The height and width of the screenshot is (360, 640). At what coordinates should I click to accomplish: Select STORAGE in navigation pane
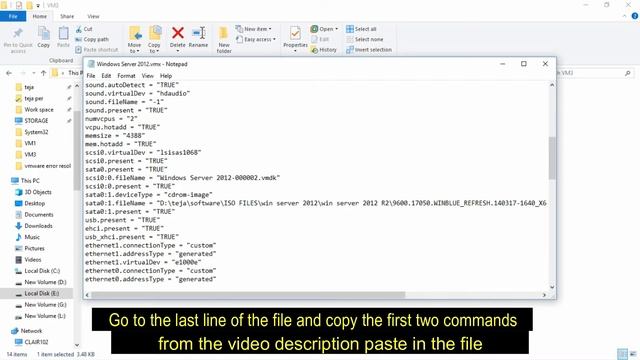pyautogui.click(x=36, y=121)
